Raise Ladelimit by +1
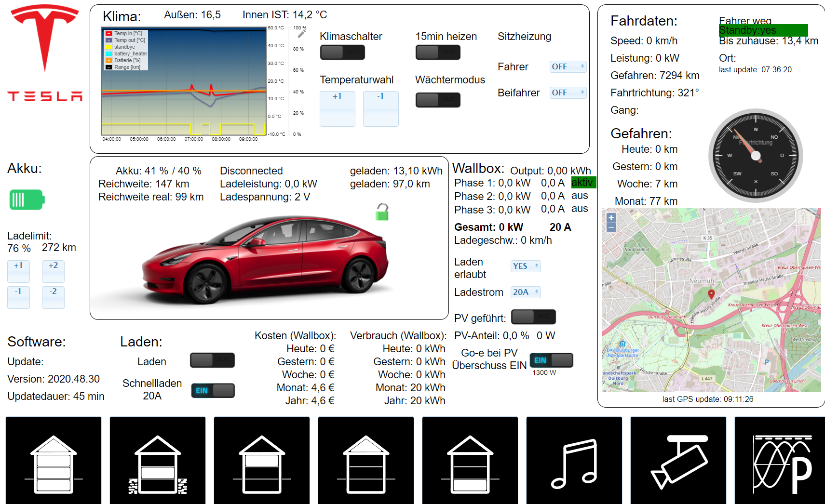825x504 pixels. 18,271
